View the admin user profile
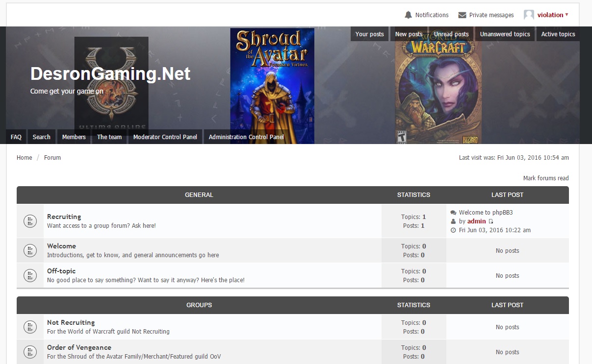The width and height of the screenshot is (592, 364). (x=477, y=221)
